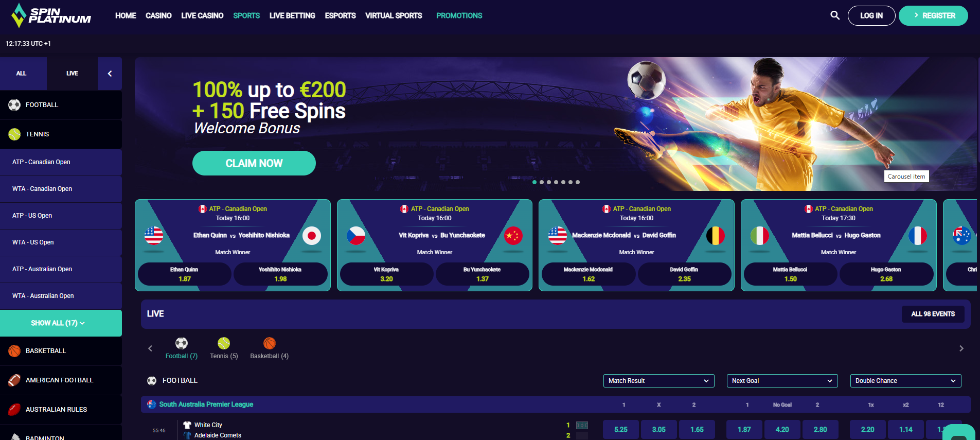980x440 pixels.
Task: Bet on Ethan Quinn at odds 1.87
Action: coord(185,274)
